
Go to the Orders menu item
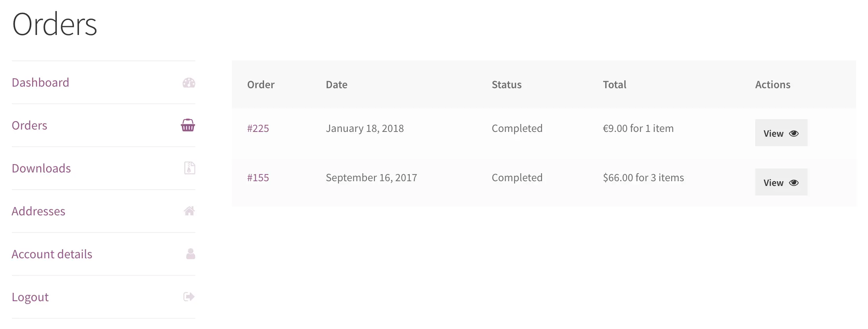click(29, 125)
